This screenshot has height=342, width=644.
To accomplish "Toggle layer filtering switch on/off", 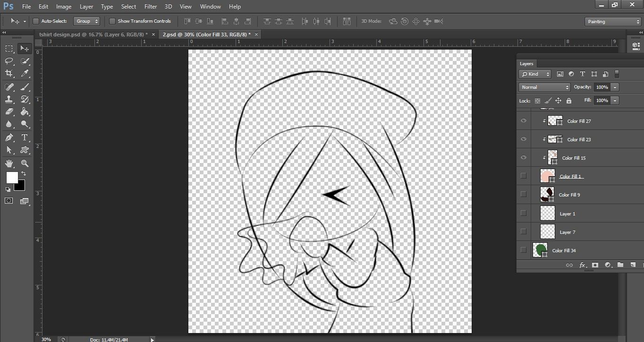I will coord(617,74).
